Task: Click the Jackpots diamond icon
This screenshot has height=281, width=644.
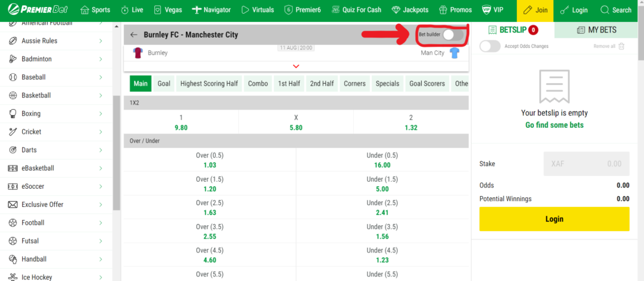Action: pyautogui.click(x=396, y=10)
